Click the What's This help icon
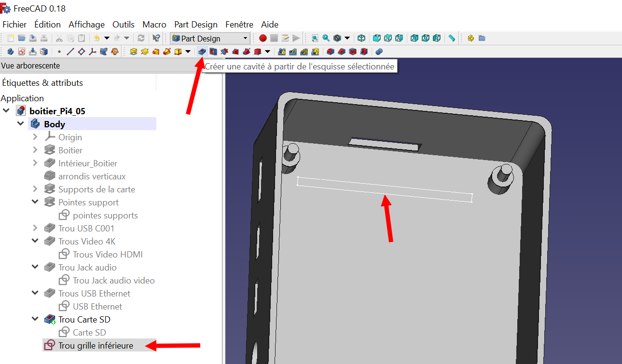The height and width of the screenshot is (364, 622). [156, 38]
